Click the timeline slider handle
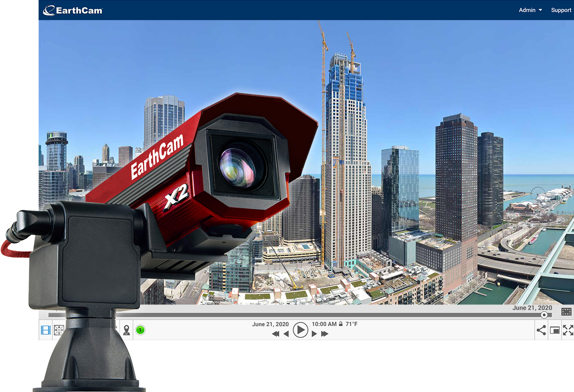The height and width of the screenshot is (392, 574). (x=544, y=315)
